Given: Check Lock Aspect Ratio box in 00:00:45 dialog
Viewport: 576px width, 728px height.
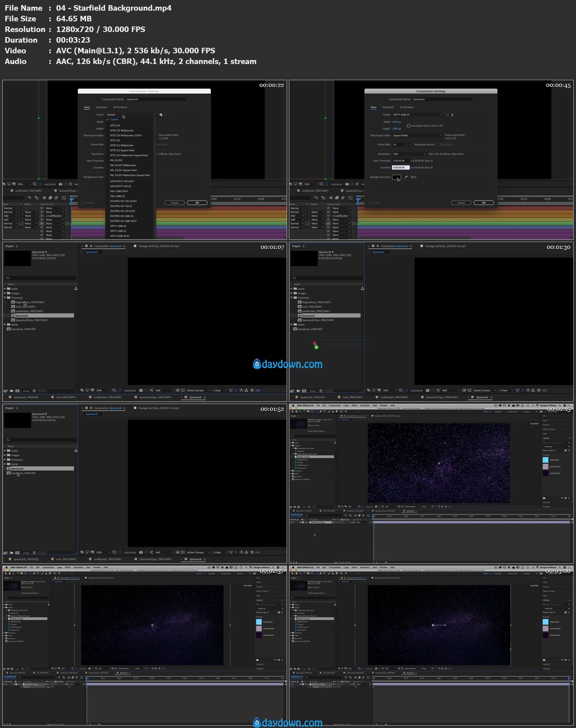Looking at the screenshot, I should [x=408, y=126].
